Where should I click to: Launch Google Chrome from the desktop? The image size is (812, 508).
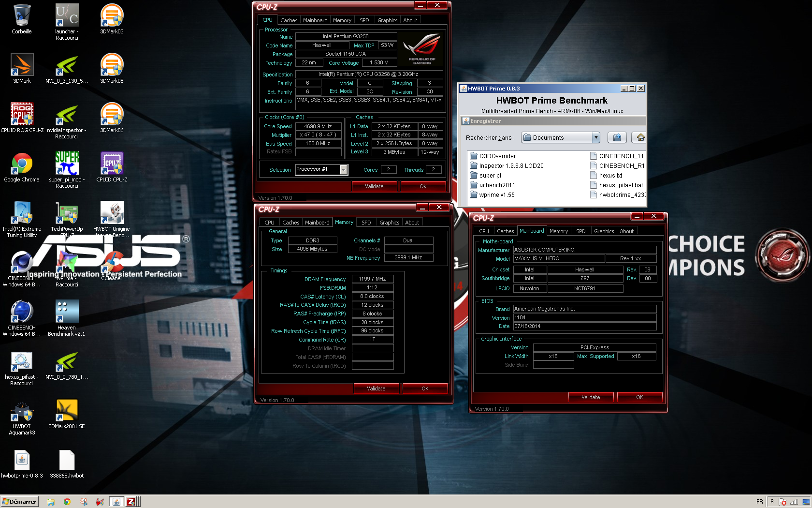click(x=22, y=167)
